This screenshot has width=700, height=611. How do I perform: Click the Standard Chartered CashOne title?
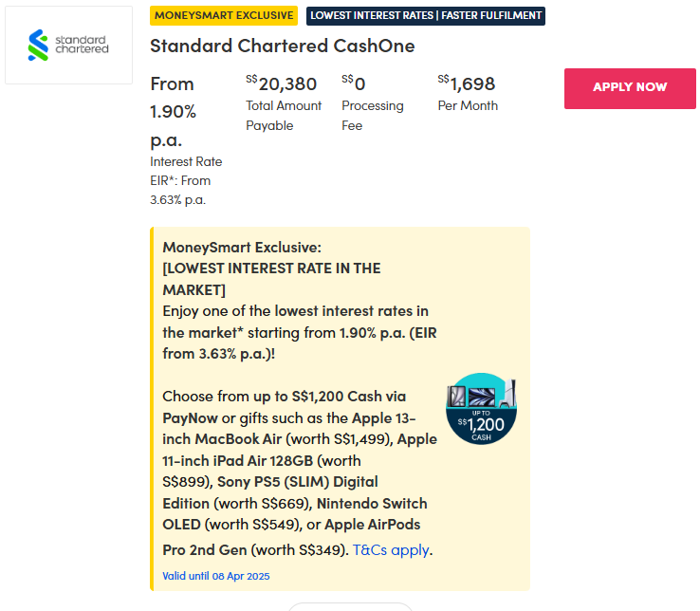click(282, 46)
